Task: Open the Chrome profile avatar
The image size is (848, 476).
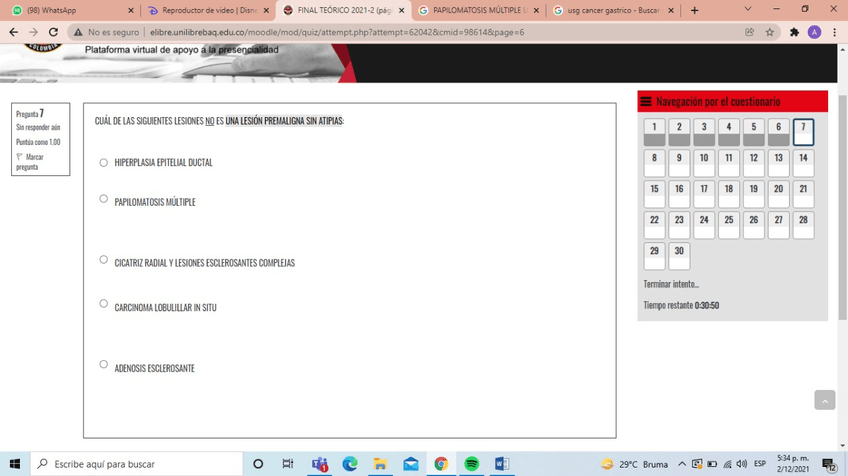Action: coord(814,32)
